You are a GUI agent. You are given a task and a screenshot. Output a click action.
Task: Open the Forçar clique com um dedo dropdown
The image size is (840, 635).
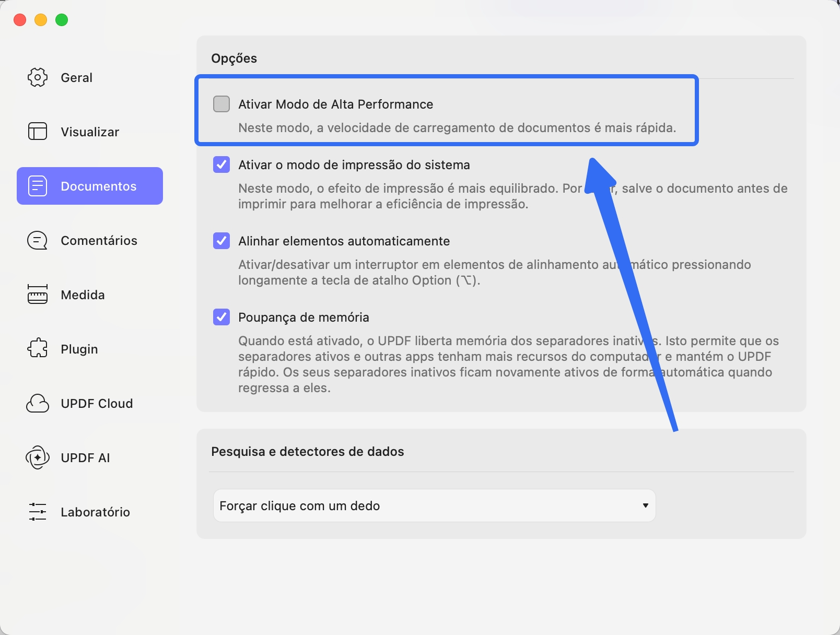click(x=434, y=505)
